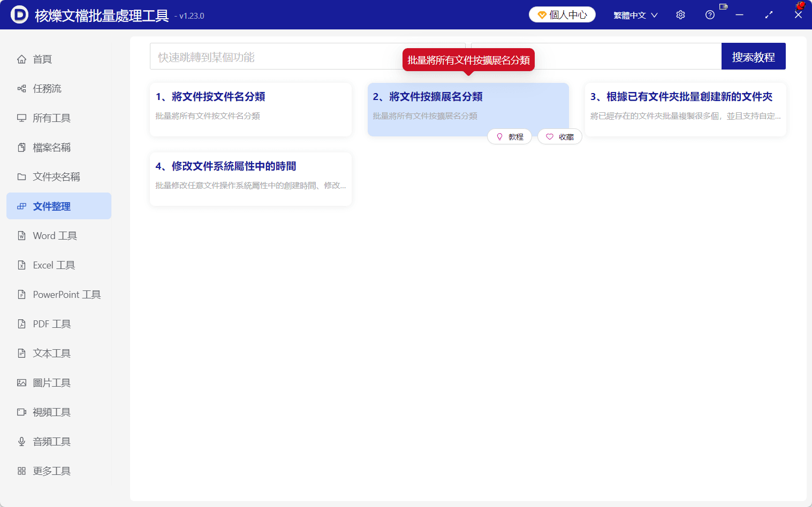
Task: Click the text file icon beside 文本工具
Action: pyautogui.click(x=21, y=354)
